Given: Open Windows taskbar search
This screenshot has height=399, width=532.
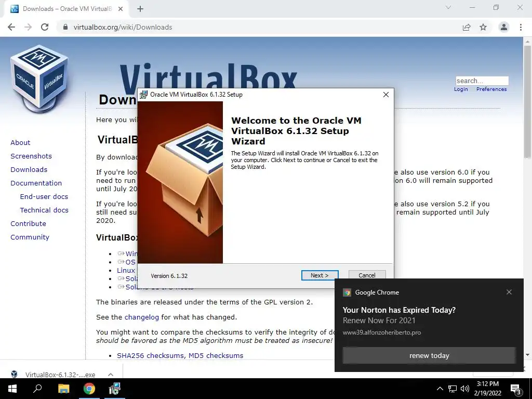Looking at the screenshot, I should 37,389.
